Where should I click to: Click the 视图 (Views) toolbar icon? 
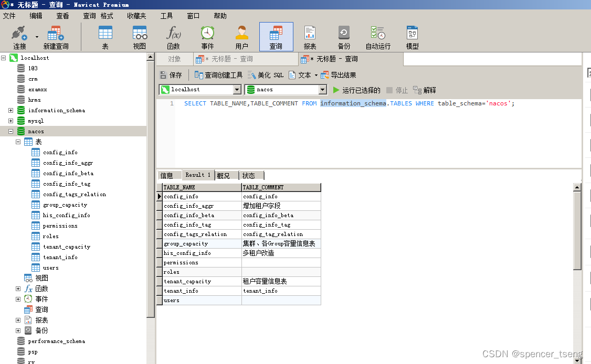point(139,36)
